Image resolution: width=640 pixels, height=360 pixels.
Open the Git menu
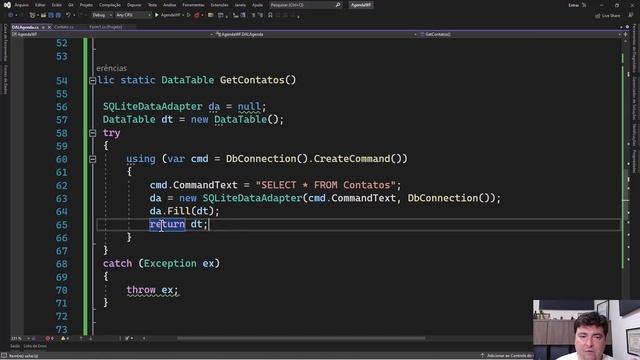(71, 5)
